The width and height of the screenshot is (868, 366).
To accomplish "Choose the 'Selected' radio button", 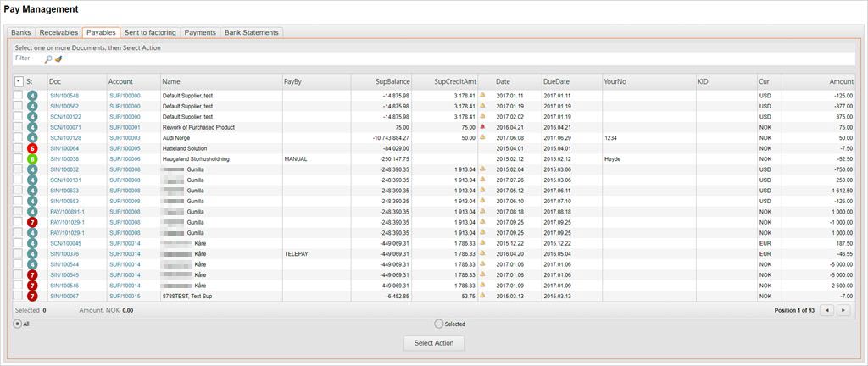I will 438,324.
